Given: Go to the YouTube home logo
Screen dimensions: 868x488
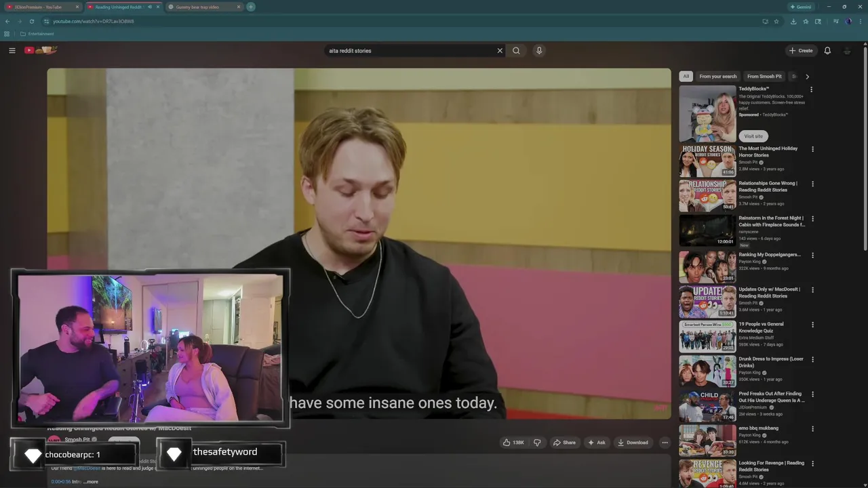Looking at the screenshot, I should pyautogui.click(x=41, y=50).
